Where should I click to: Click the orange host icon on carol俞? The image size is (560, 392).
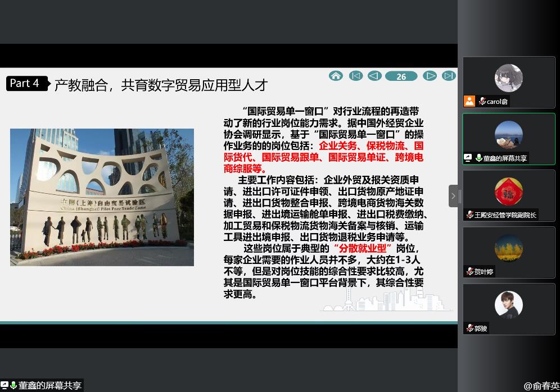pos(469,101)
